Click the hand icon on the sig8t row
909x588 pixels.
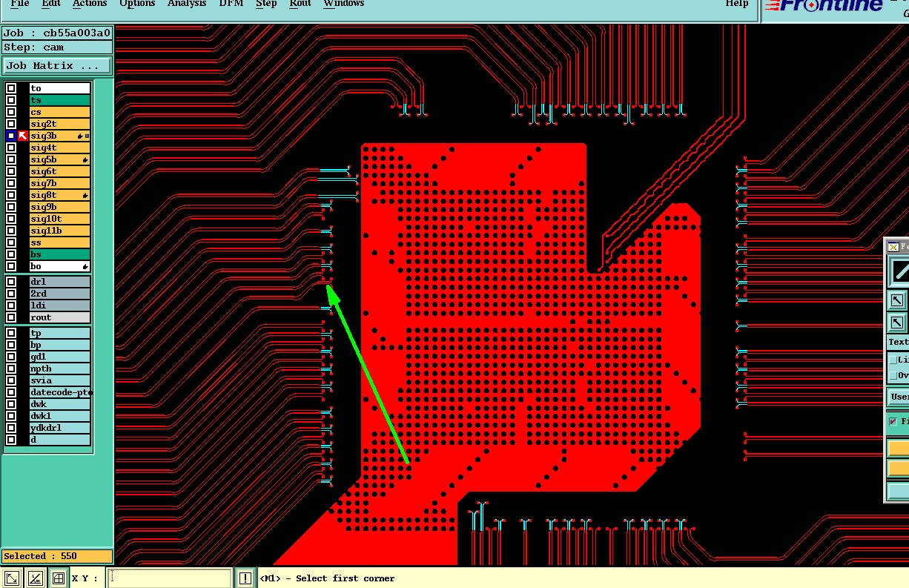(x=86, y=196)
